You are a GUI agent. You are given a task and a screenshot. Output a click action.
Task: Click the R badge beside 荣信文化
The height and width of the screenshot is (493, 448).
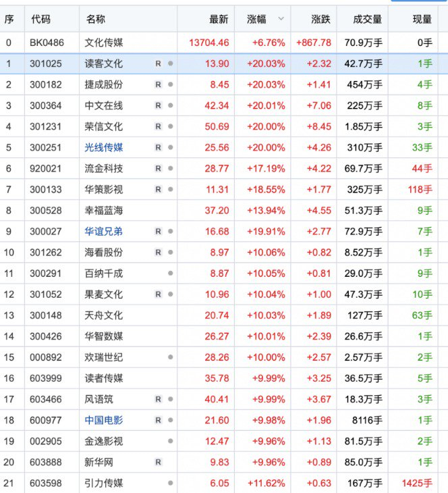158,126
